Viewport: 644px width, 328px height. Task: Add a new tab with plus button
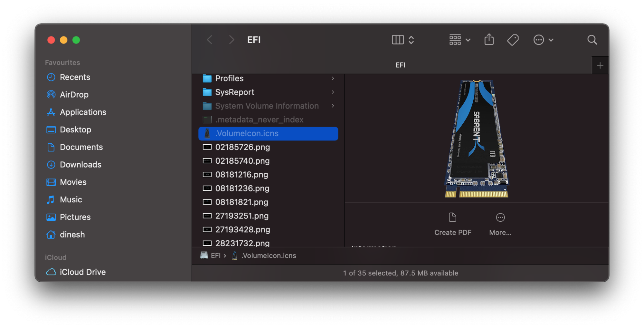pyautogui.click(x=600, y=66)
